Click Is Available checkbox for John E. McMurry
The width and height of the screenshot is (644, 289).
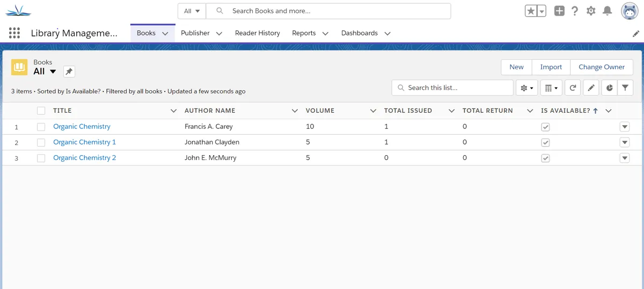pyautogui.click(x=545, y=158)
